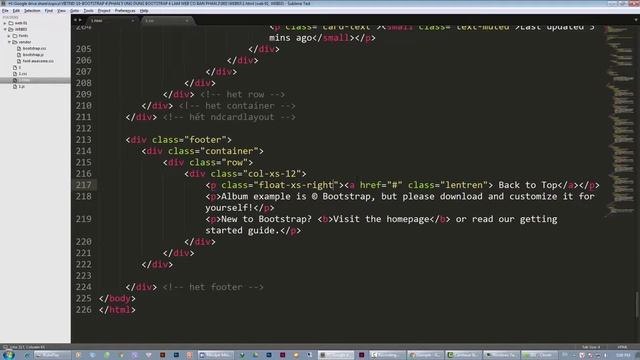Click the Line/Column status bar indicator
Image resolution: width=640 pixels, height=360 pixels.
pos(27,347)
